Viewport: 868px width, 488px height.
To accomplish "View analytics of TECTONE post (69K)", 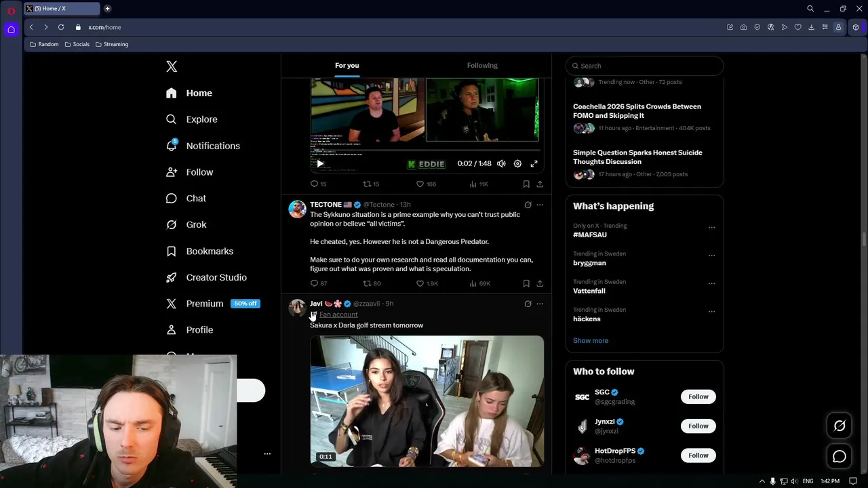I will [x=479, y=283].
